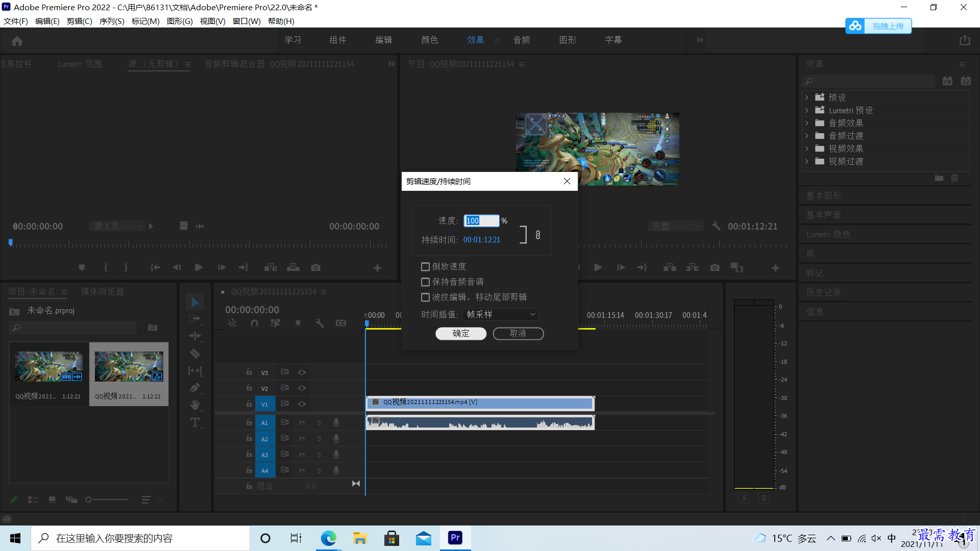Mute the A1 audio track
This screenshot has width=980, height=551.
coord(302,423)
